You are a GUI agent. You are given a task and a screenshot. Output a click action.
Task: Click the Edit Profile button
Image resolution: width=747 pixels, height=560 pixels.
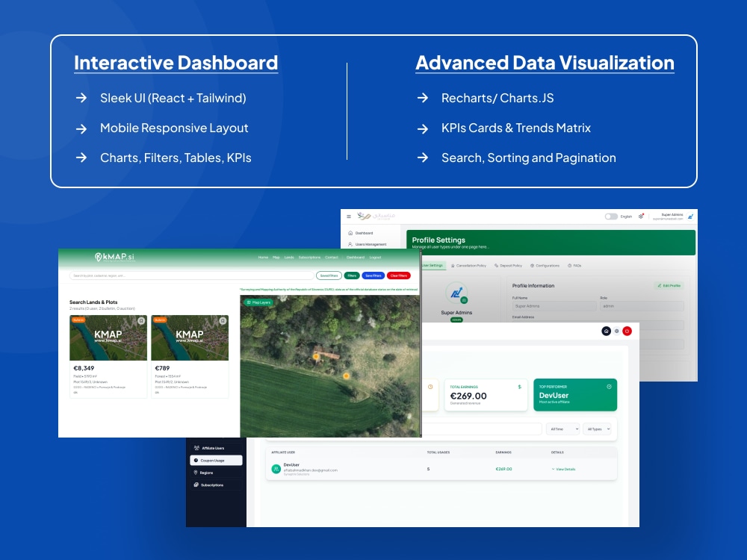click(x=669, y=286)
